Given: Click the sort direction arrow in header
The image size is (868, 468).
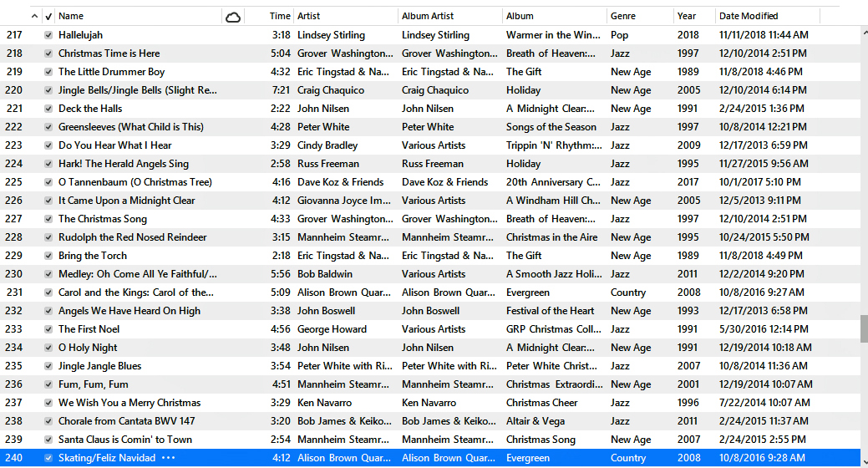Looking at the screenshot, I should pos(34,17).
